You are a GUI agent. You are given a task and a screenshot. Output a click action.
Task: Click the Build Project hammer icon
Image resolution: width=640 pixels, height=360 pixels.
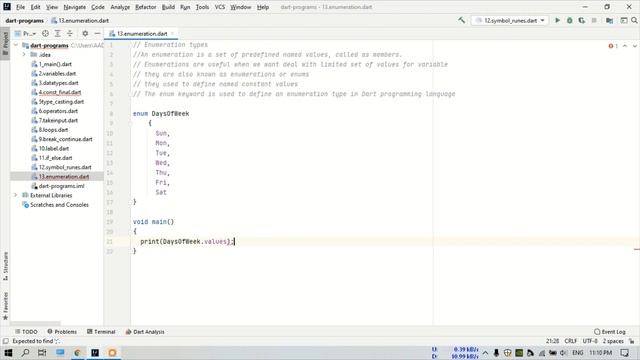pos(461,20)
